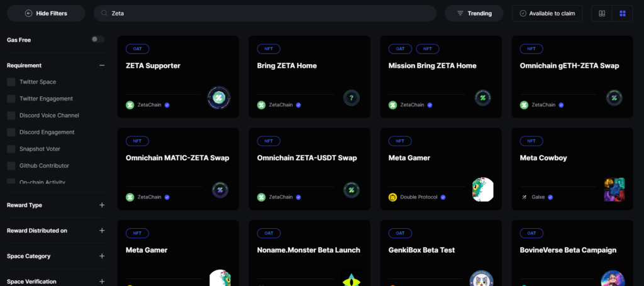Click the search magnifier icon

[x=104, y=13]
